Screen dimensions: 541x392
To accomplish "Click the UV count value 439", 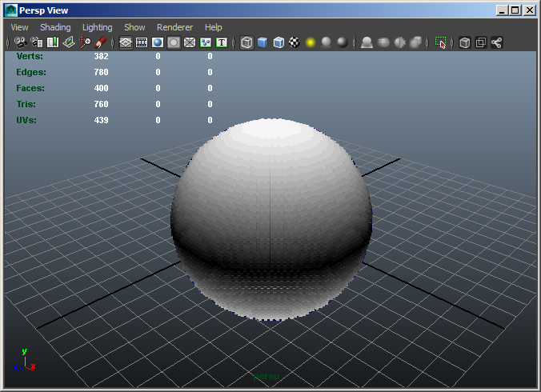I will (101, 120).
